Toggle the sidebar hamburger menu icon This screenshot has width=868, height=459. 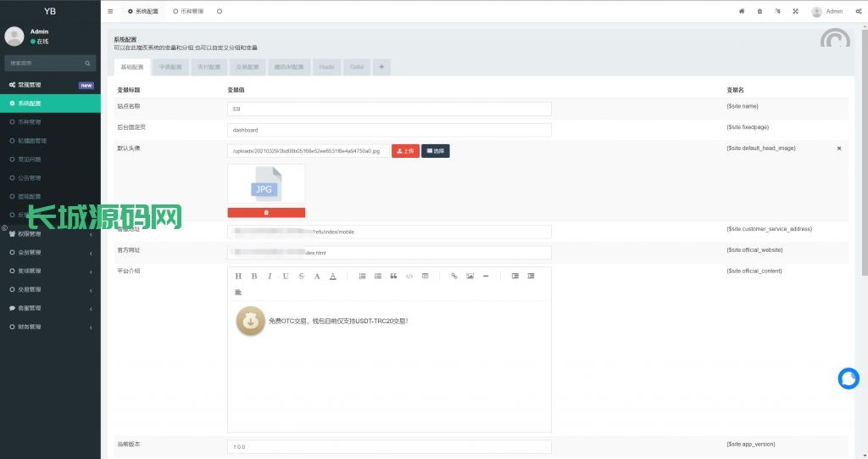click(x=110, y=12)
